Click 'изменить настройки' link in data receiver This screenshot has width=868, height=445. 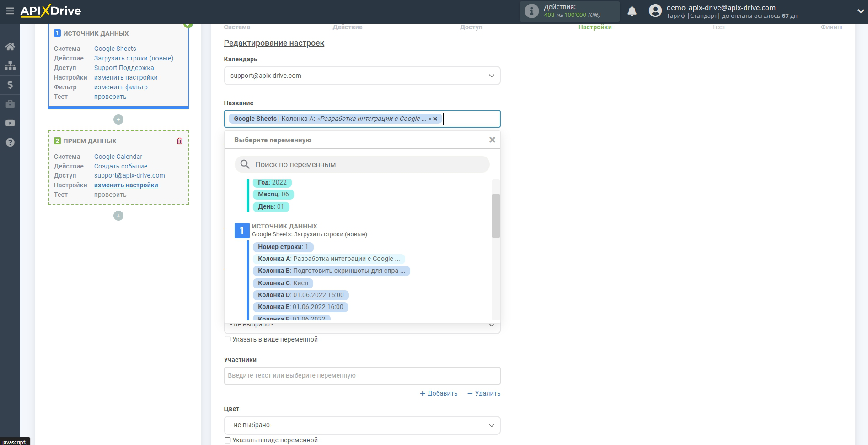(x=126, y=185)
